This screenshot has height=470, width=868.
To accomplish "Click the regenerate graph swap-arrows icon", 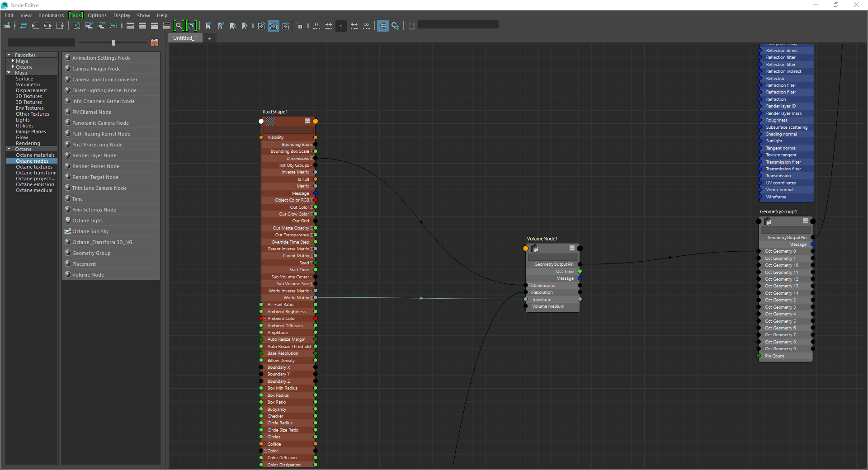I will (24, 26).
